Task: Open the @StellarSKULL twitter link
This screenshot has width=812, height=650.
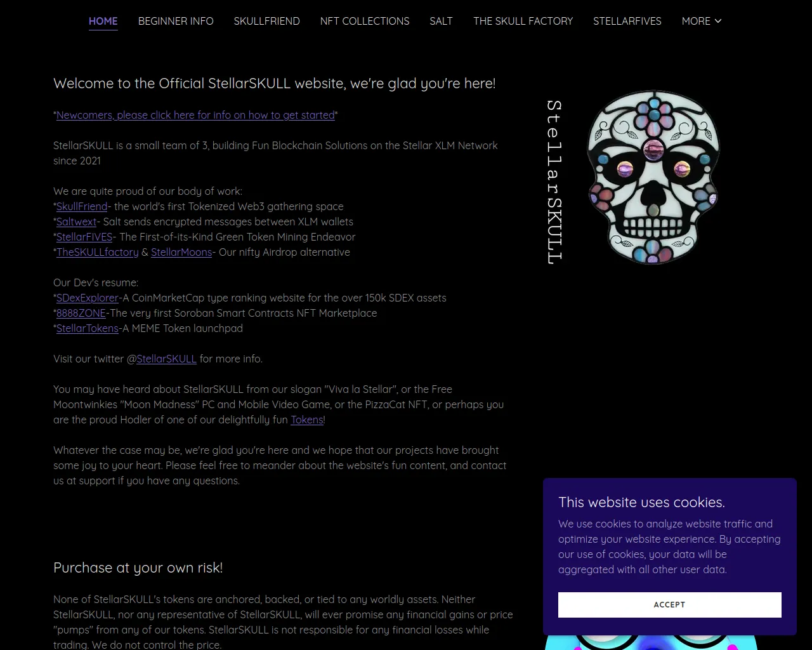Action: [x=166, y=359]
